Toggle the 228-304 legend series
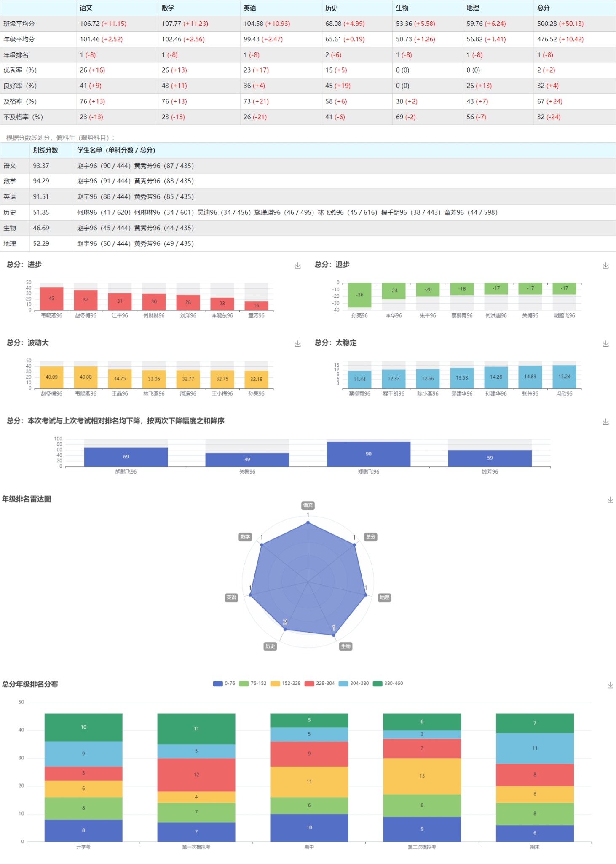 pos(320,684)
